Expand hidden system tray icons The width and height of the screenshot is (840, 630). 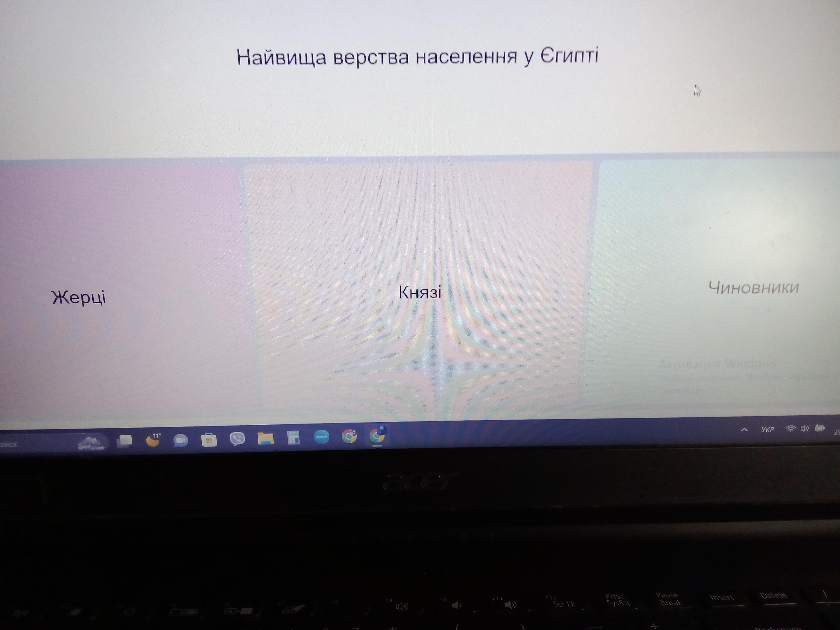(x=744, y=430)
